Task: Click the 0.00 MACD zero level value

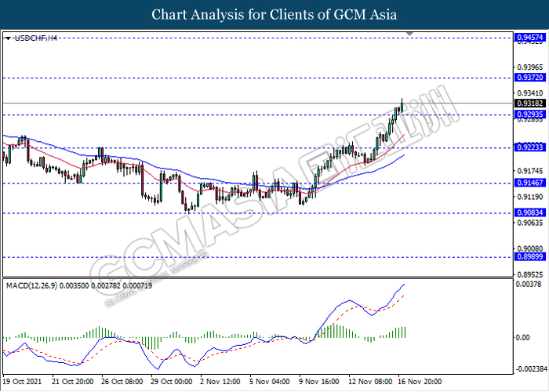Action: [523, 337]
